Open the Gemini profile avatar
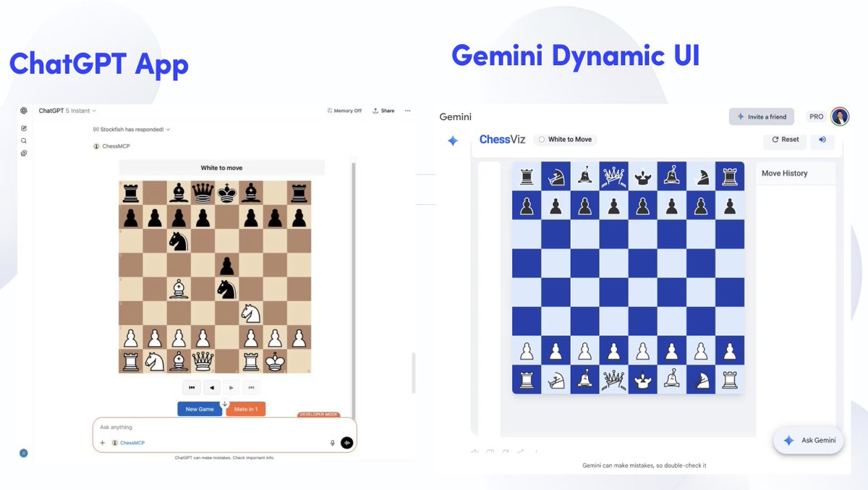Screen dimensions: 868x490 [x=840, y=117]
